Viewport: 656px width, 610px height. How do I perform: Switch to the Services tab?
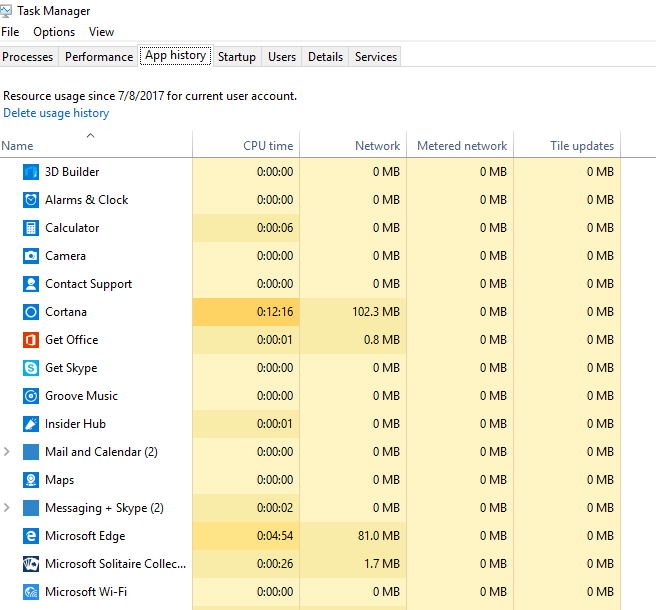tap(376, 56)
